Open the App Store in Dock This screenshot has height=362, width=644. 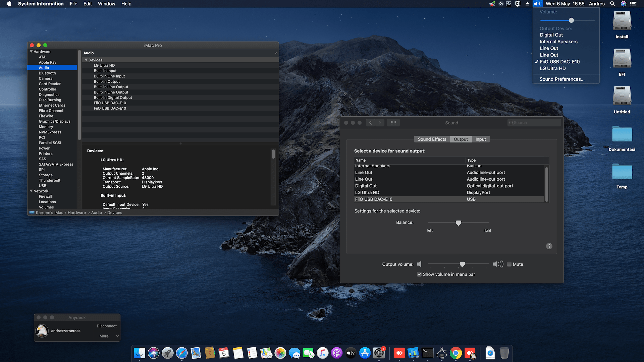click(365, 353)
